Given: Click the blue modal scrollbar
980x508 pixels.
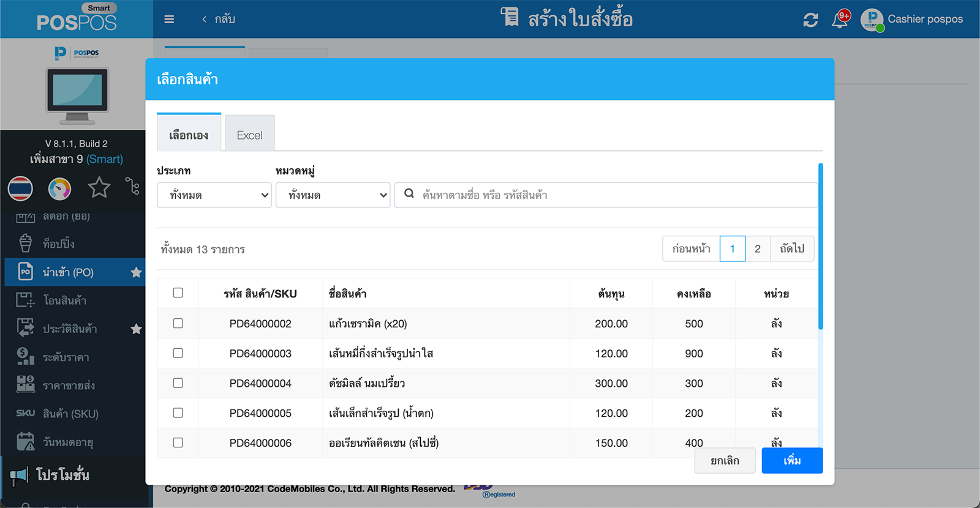Looking at the screenshot, I should [x=820, y=246].
